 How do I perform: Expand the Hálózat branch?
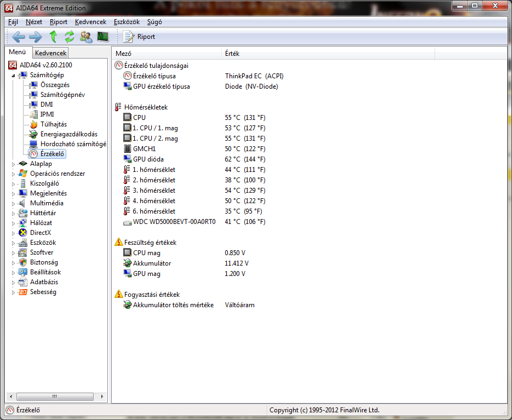(x=13, y=223)
